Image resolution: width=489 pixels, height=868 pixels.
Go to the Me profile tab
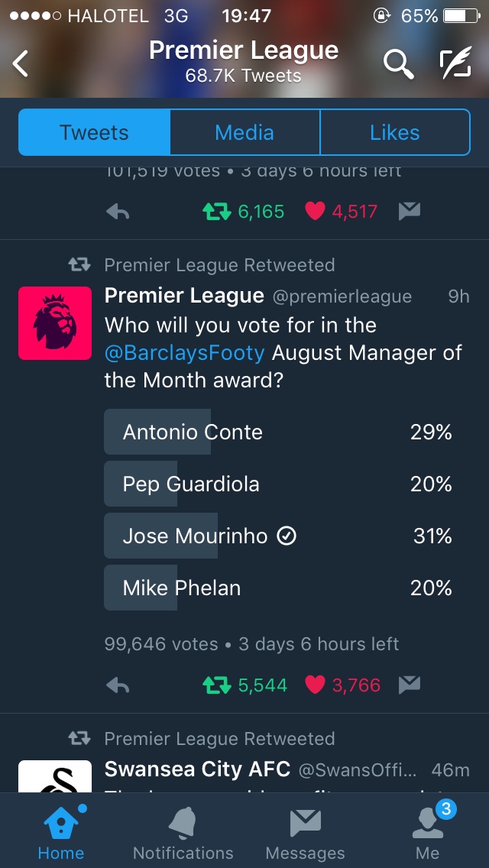coord(428,834)
